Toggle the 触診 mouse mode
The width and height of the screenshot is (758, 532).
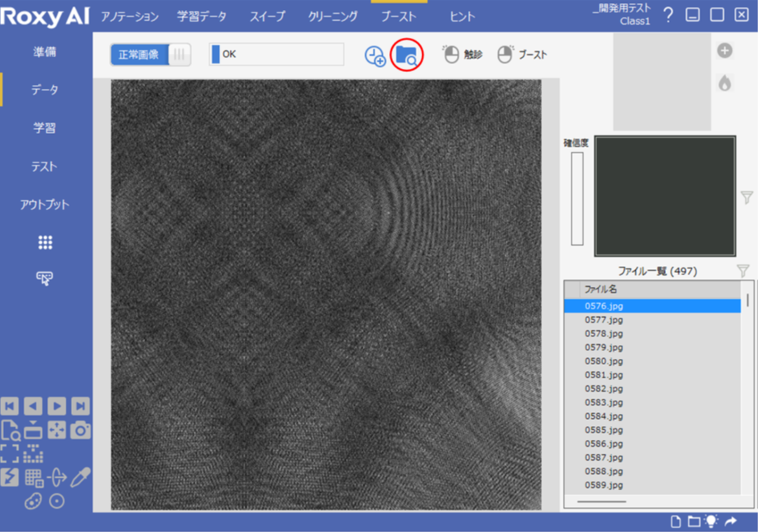(x=462, y=55)
